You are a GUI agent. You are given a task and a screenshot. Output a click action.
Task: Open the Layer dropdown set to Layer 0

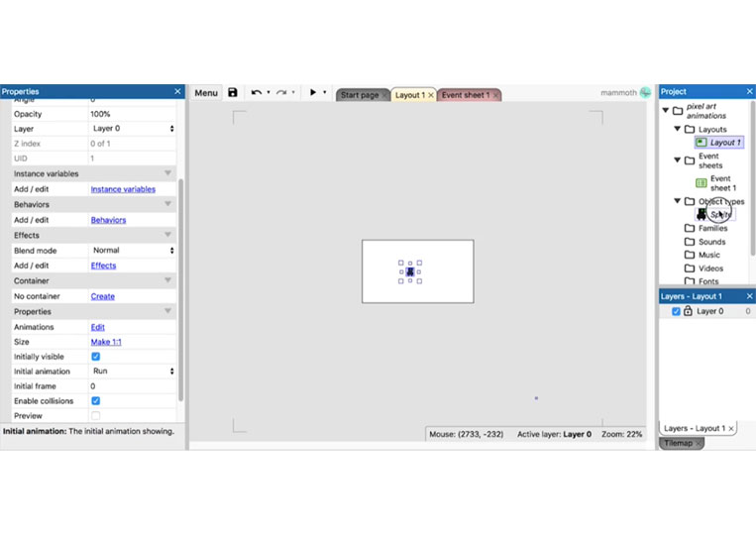tap(133, 129)
